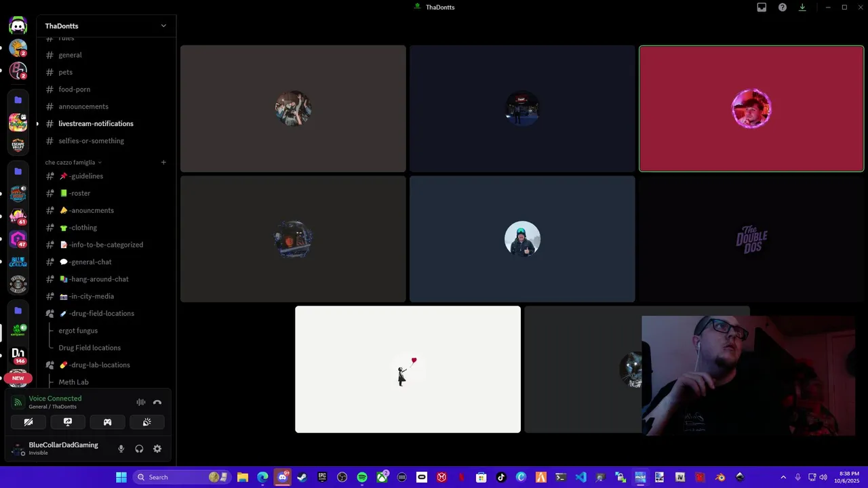Screen dimensions: 868x488
Task: Deafen audio with the headphones icon
Action: [x=139, y=449]
